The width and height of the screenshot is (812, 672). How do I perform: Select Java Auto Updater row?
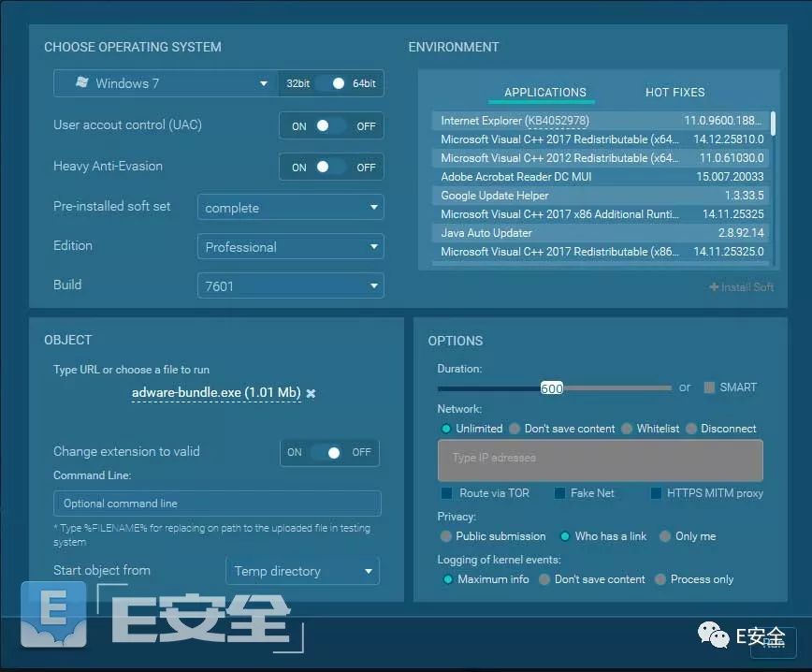[x=601, y=233]
